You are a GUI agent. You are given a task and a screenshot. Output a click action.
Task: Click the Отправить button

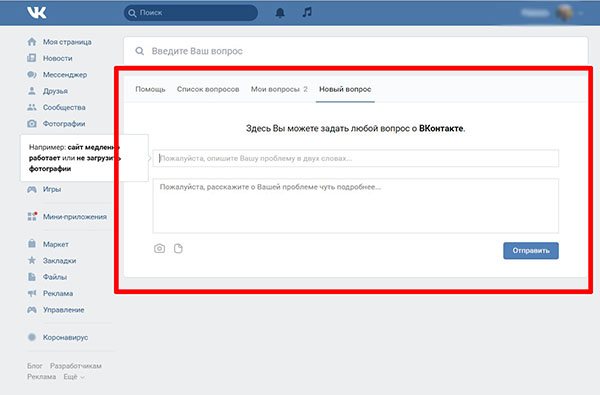click(531, 251)
